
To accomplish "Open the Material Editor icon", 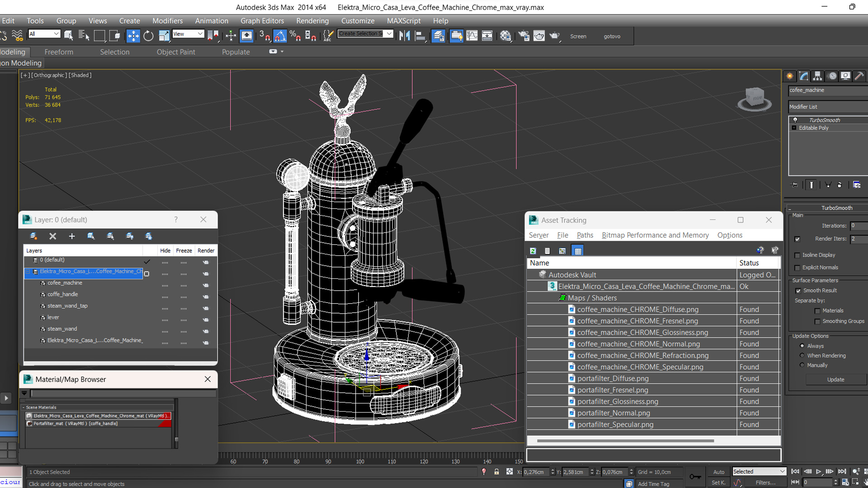I will 505,36.
